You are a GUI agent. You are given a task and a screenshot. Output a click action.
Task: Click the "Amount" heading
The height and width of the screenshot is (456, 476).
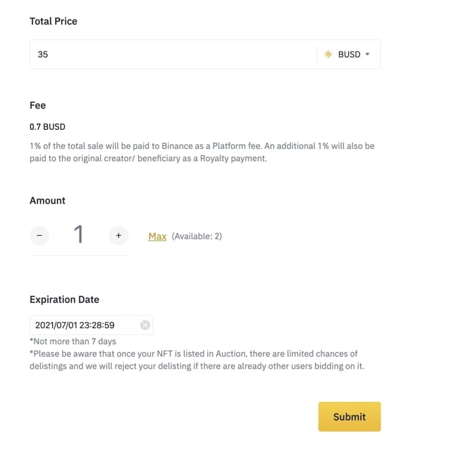coord(47,200)
